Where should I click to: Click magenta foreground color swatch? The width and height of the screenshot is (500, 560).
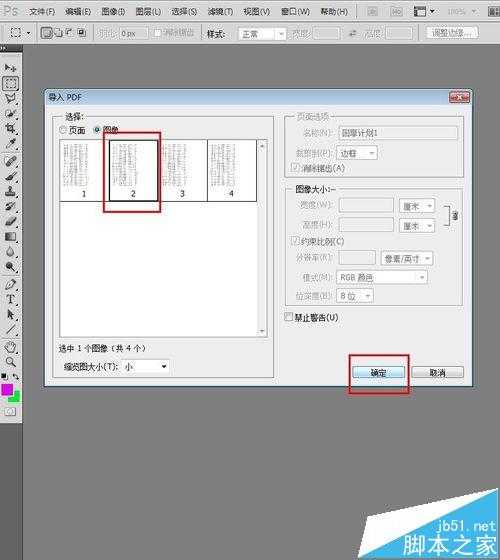pos(7,390)
